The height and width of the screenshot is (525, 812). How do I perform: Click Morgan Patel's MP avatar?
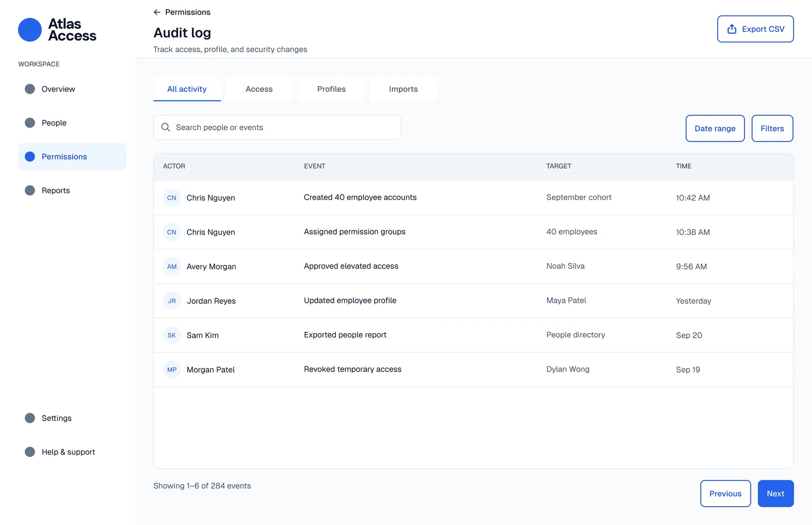coord(172,370)
